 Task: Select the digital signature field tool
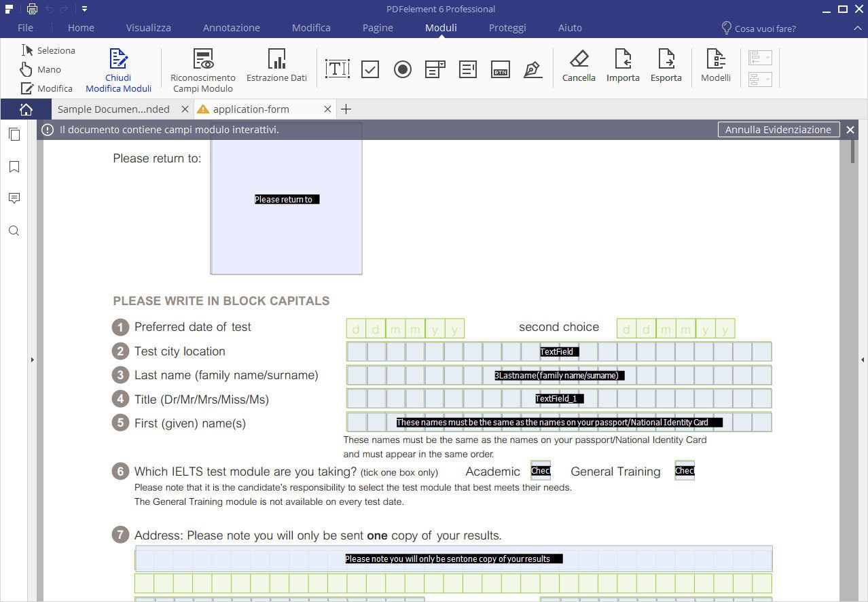(x=533, y=69)
